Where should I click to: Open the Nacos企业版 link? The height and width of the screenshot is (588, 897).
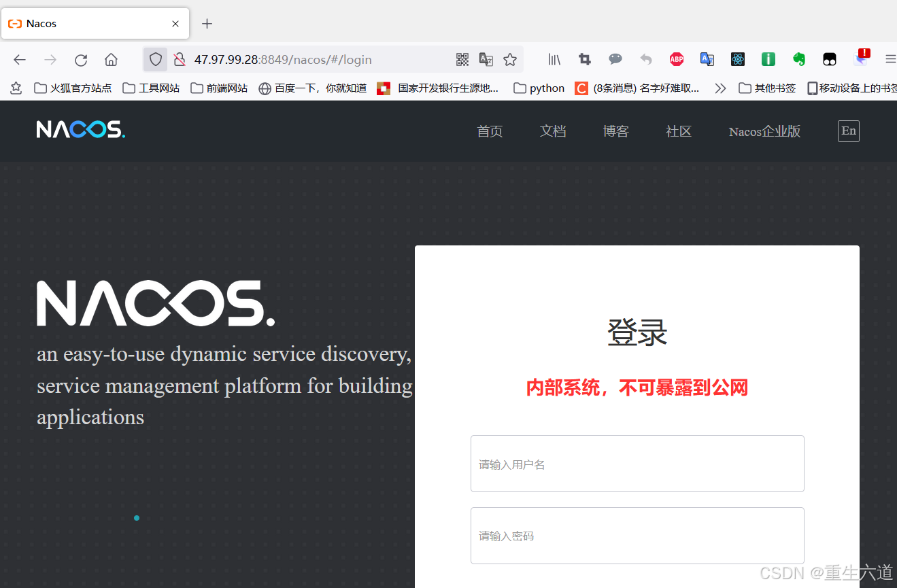click(x=765, y=131)
